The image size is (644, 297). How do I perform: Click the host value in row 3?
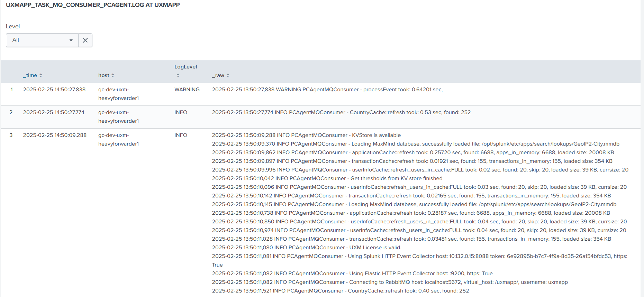[118, 139]
